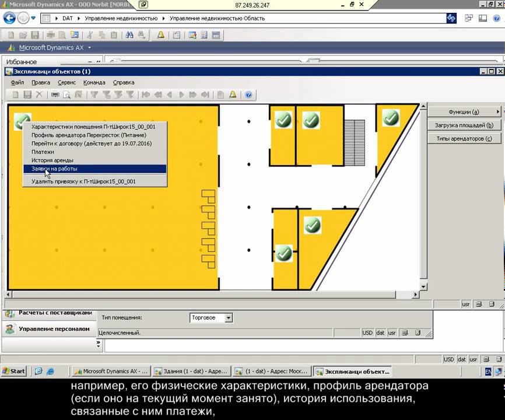505x420 pixels.
Task: Click the Загрузка площадей (b) button
Action: (464, 125)
